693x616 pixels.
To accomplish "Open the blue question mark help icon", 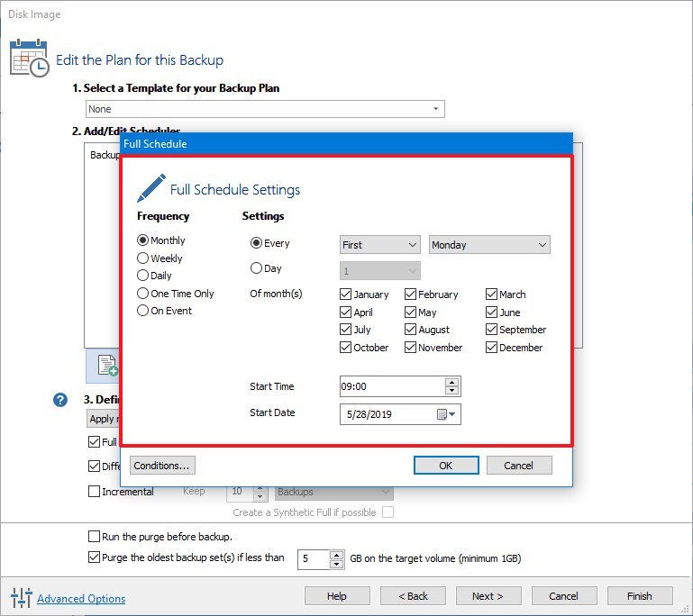I will point(60,400).
